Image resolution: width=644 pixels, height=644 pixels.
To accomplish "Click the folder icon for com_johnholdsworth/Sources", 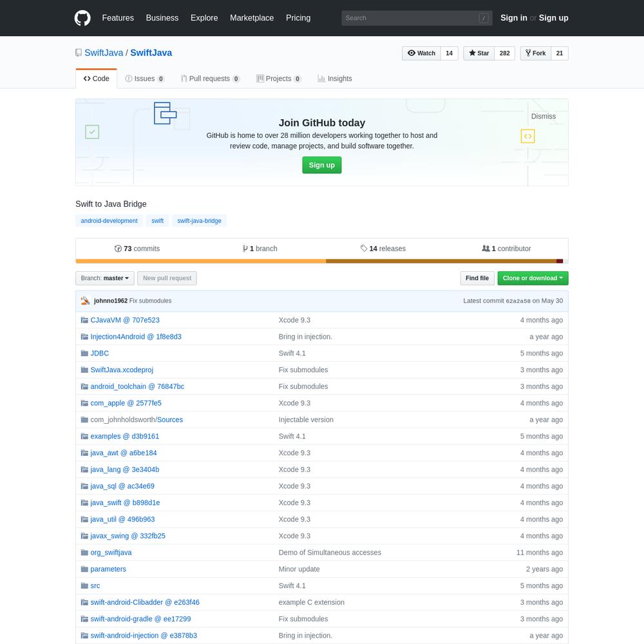I will click(84, 420).
